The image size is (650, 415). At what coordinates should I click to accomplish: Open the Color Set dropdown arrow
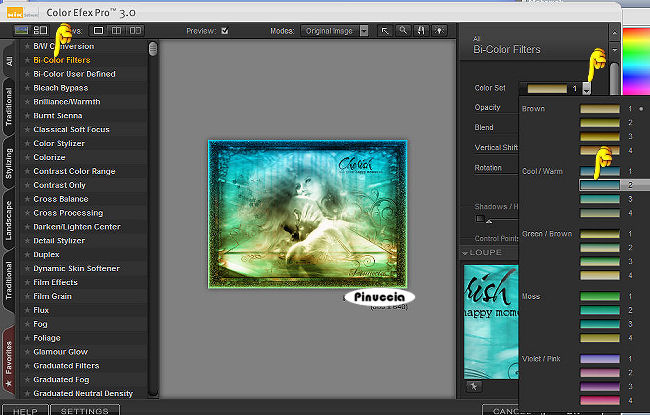click(x=586, y=88)
